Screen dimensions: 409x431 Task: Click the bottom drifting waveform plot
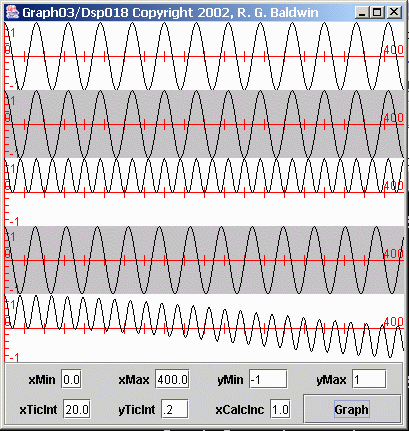[x=204, y=328]
